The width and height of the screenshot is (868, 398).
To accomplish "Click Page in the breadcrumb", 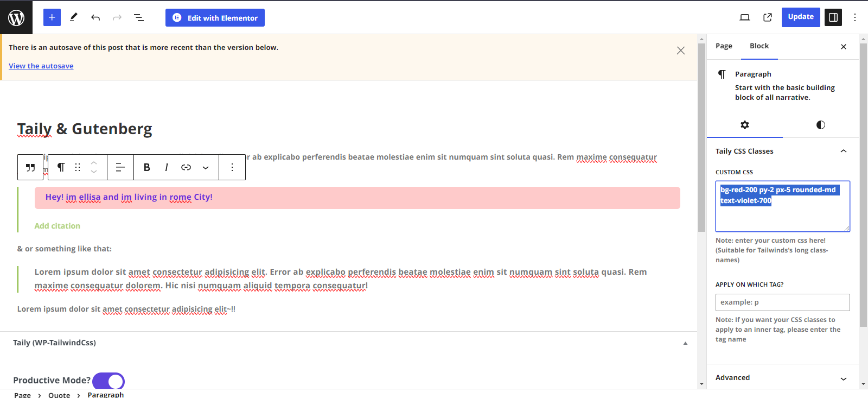I will [x=22, y=395].
